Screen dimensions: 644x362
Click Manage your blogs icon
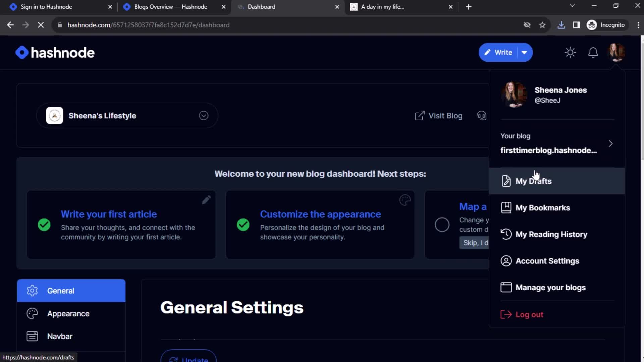pyautogui.click(x=505, y=287)
